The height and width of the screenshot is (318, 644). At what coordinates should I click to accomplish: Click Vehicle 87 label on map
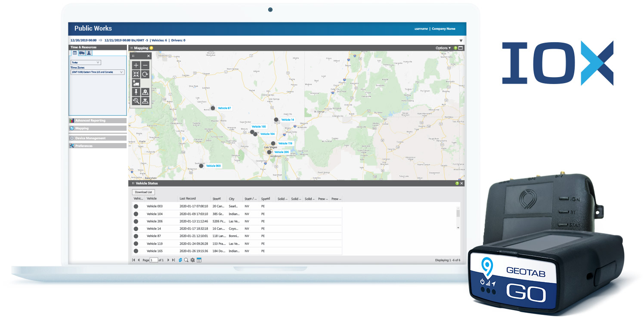pyautogui.click(x=224, y=108)
